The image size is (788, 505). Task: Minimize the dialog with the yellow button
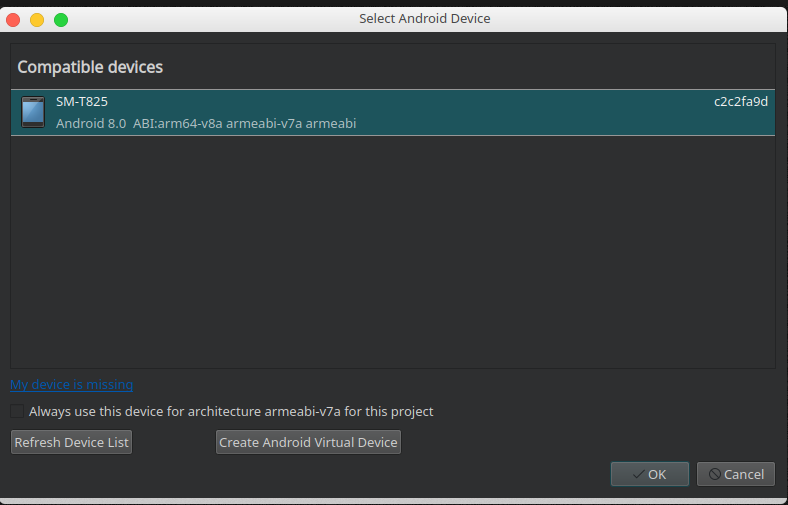(x=37, y=19)
